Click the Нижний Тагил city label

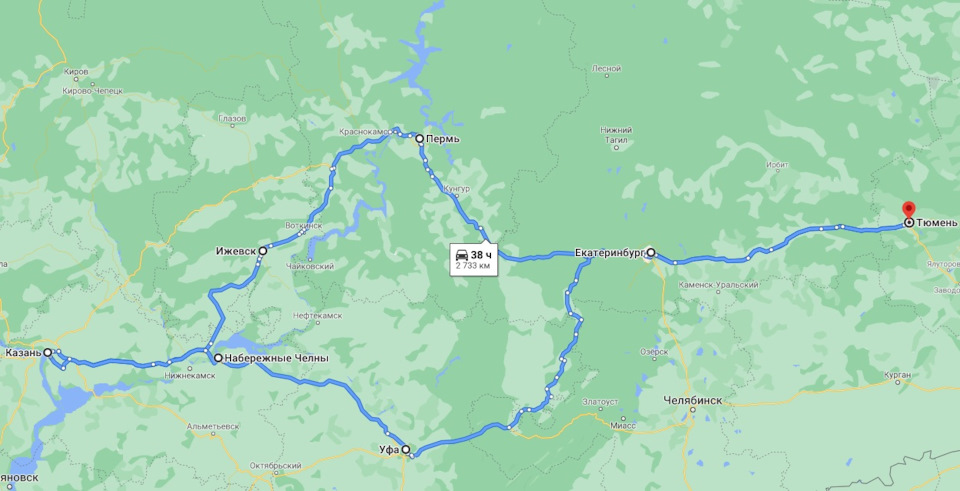pos(617,135)
